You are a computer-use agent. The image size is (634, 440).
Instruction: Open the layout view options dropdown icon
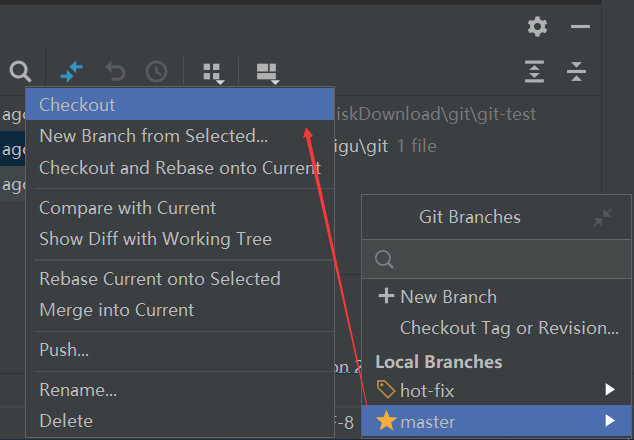[266, 72]
